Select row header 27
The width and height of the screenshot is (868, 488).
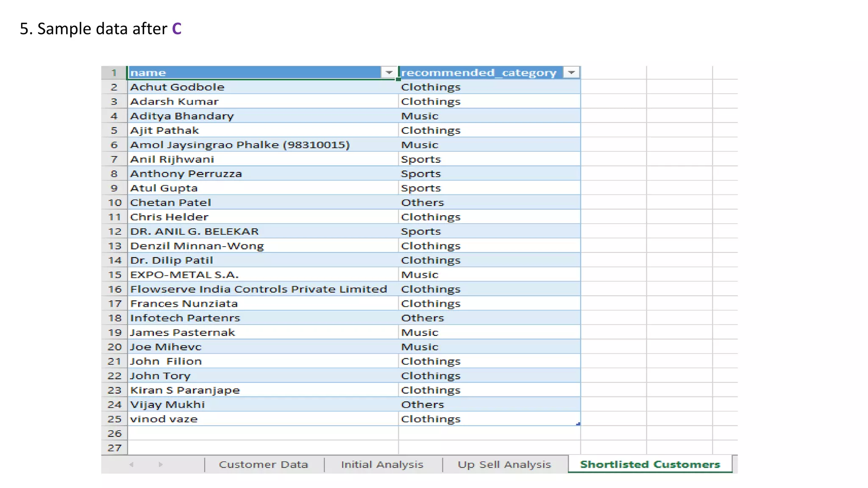point(114,448)
